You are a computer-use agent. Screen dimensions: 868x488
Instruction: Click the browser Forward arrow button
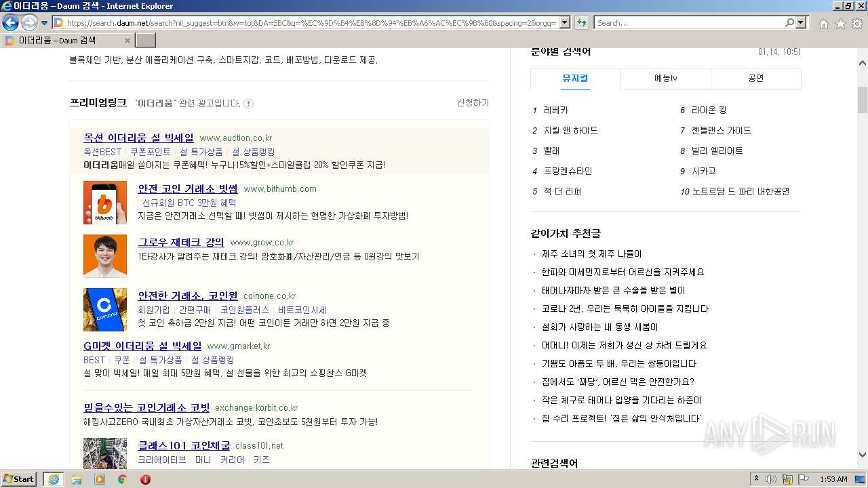click(29, 22)
